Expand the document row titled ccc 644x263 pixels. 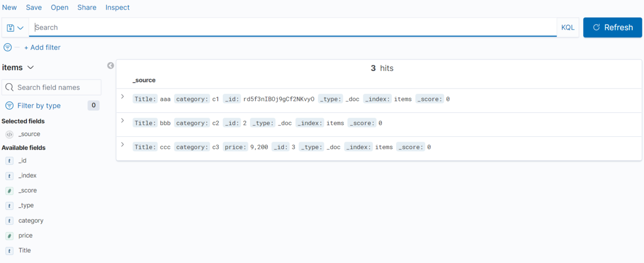122,145
